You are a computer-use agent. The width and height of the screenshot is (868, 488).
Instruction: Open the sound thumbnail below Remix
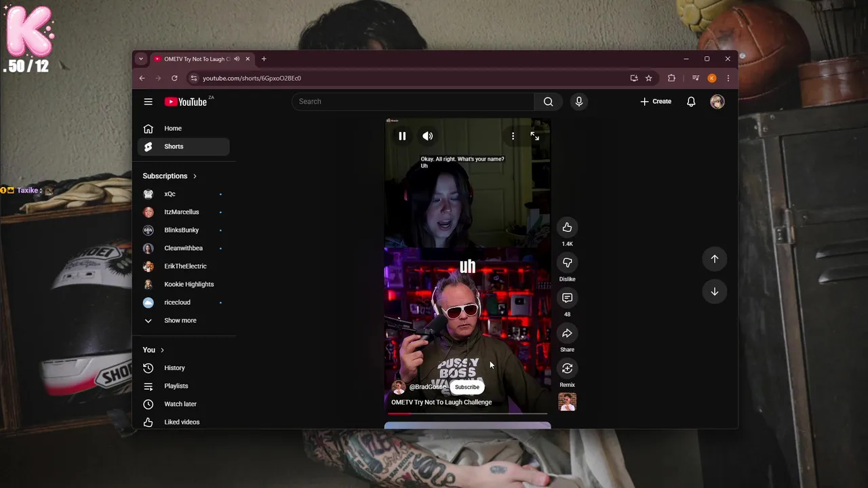coord(567,402)
